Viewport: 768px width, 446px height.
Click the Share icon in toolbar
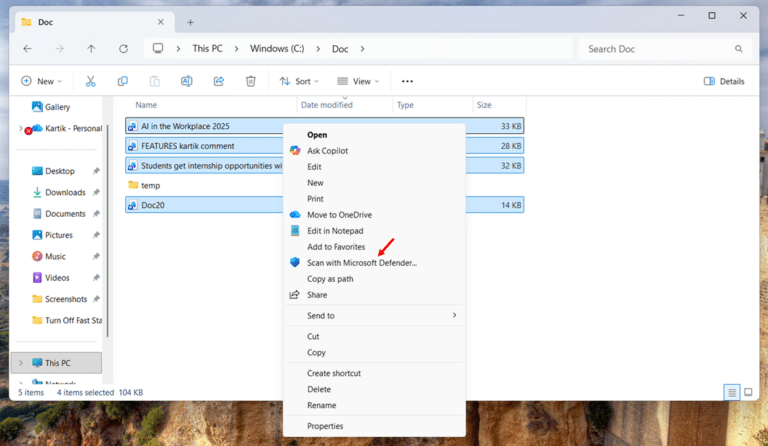point(218,81)
